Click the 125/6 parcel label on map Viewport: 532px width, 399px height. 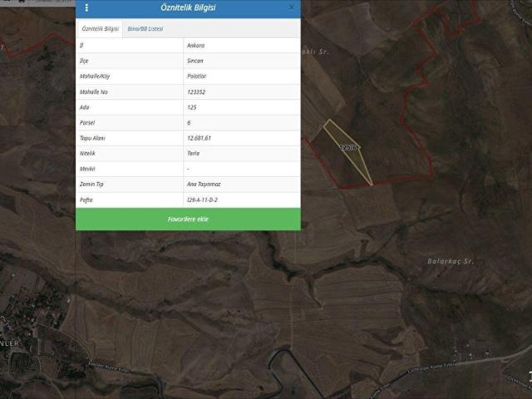tap(348, 147)
